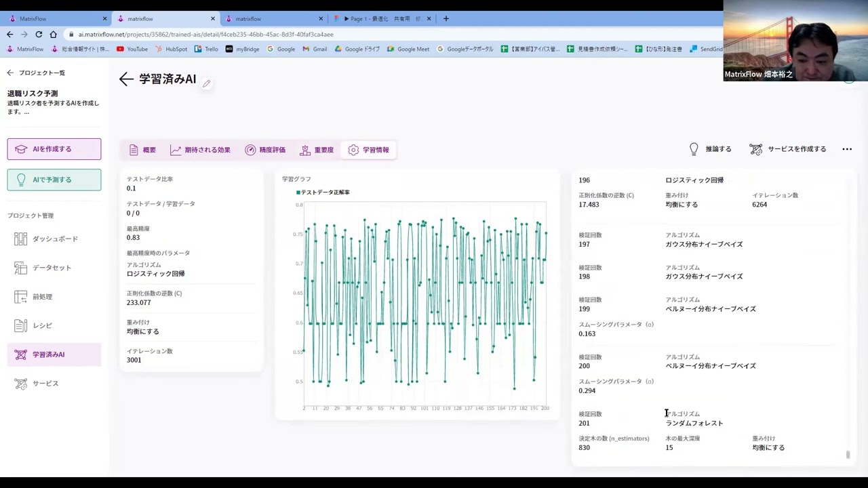Open the 重要度 tab
868x488 pixels.
tap(317, 150)
